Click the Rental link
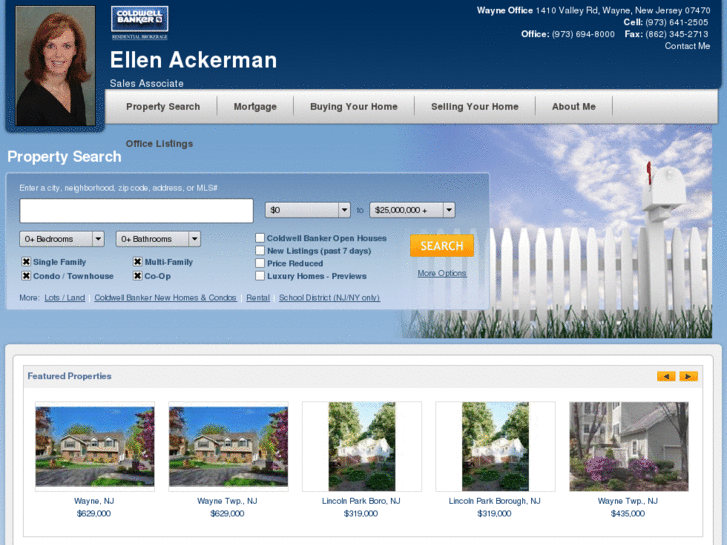The image size is (727, 545). click(x=258, y=298)
